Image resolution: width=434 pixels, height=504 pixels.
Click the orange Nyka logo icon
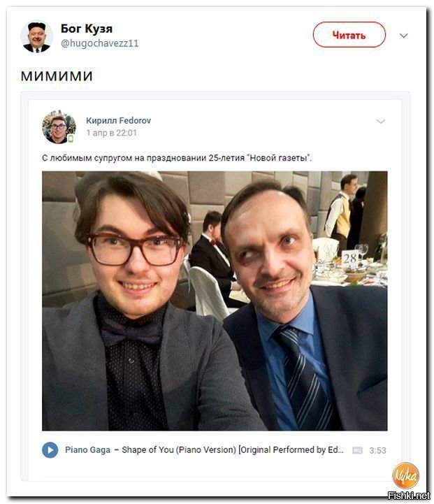click(x=406, y=476)
